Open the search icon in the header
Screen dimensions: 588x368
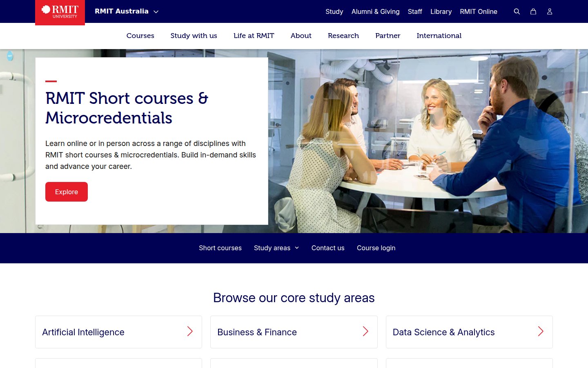coord(517,11)
